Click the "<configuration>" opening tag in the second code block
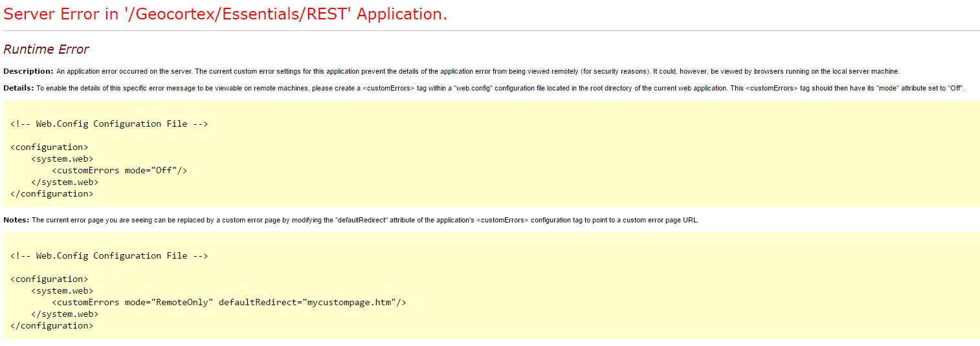The image size is (980, 346). (x=49, y=279)
